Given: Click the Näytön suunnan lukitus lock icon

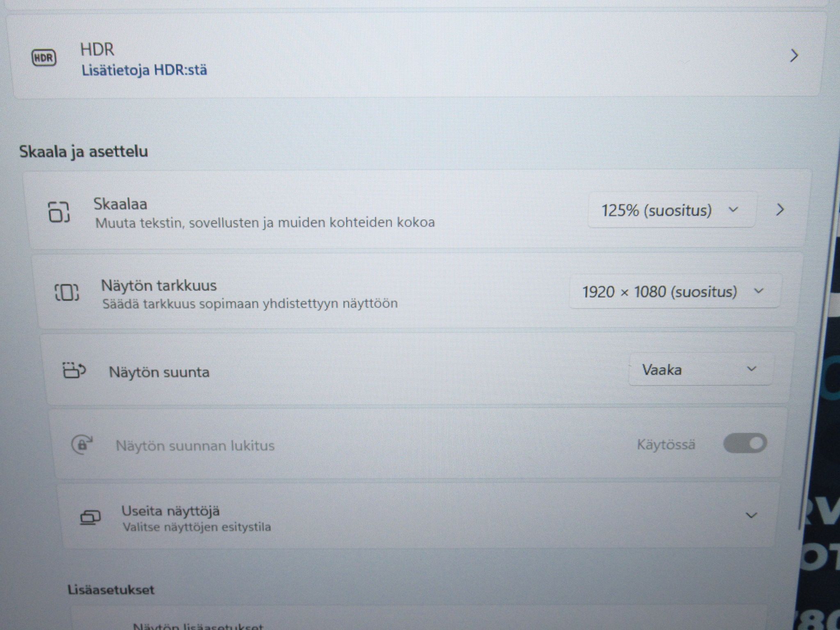Looking at the screenshot, I should coord(82,445).
